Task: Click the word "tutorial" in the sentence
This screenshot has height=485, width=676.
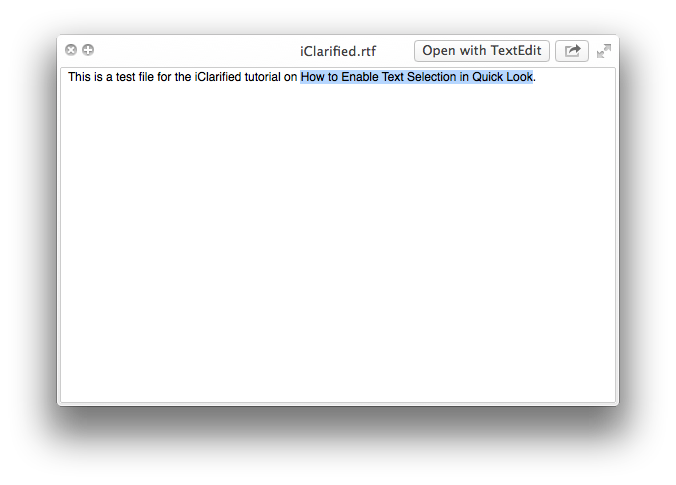Action: (x=262, y=77)
